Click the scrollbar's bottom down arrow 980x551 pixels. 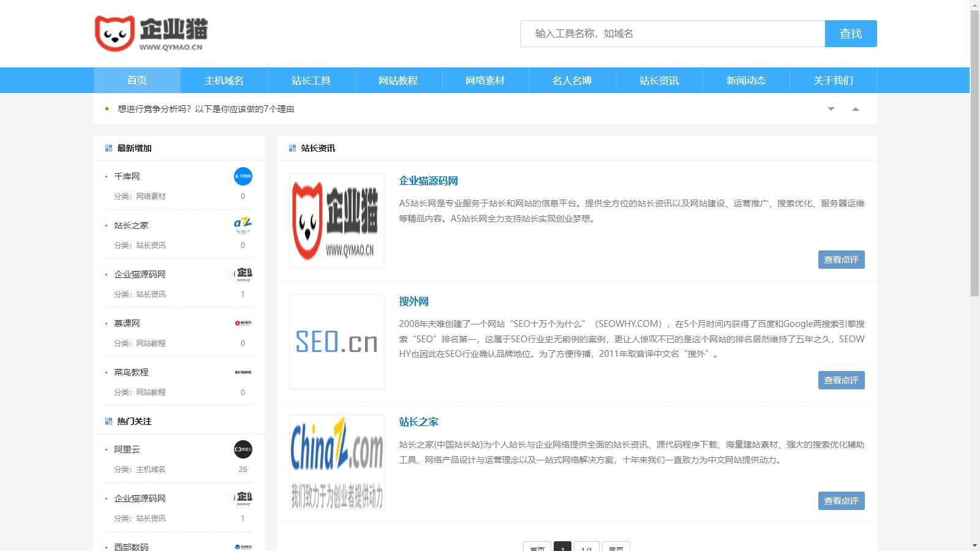coord(974,546)
